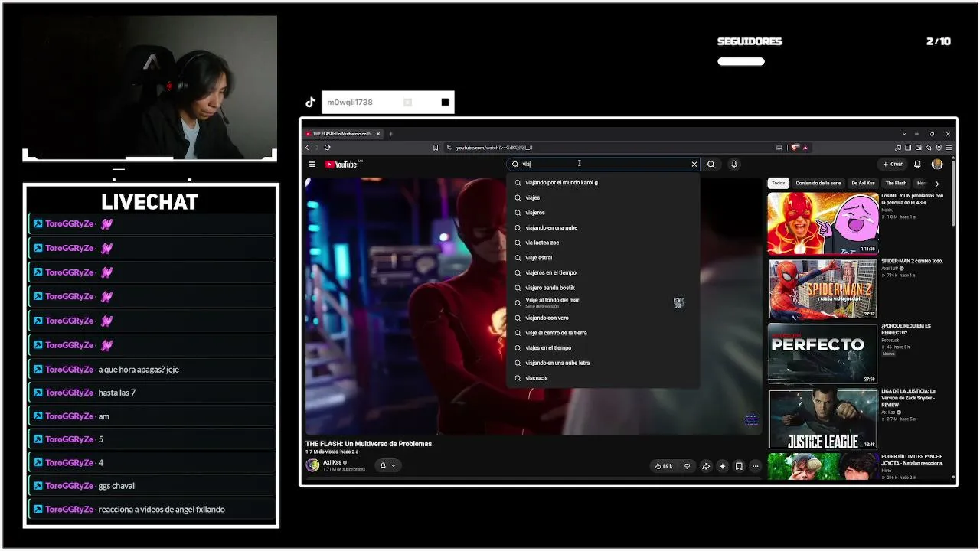Open the Axl Kss channel avatar
Screen dimensions: 980x551
(312, 465)
